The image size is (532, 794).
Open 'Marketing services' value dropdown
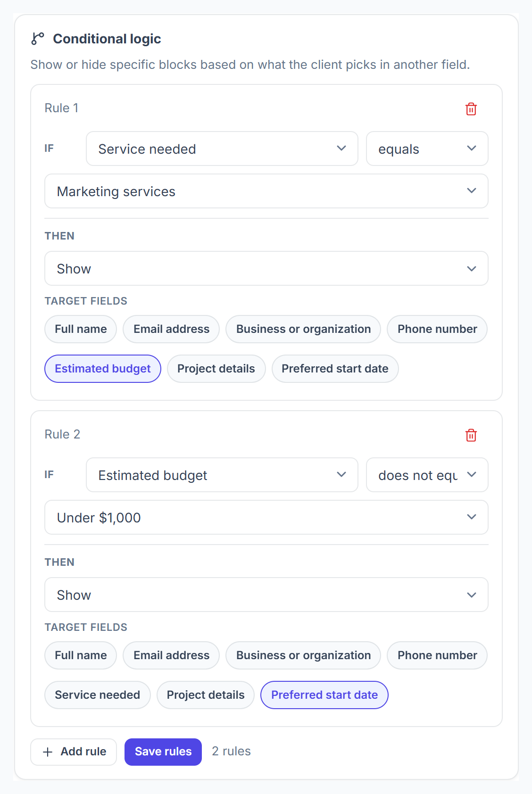[x=266, y=191]
